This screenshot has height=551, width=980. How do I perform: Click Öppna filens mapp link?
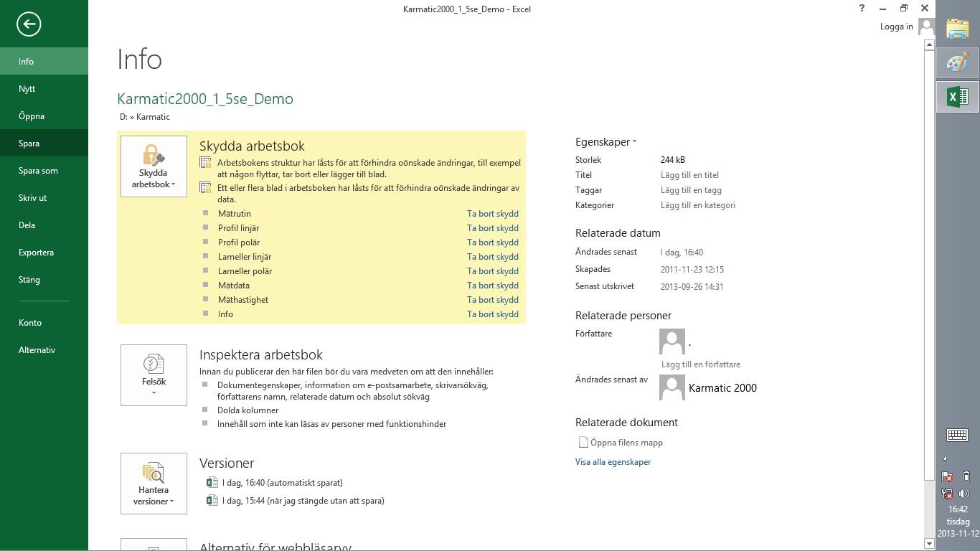(626, 443)
